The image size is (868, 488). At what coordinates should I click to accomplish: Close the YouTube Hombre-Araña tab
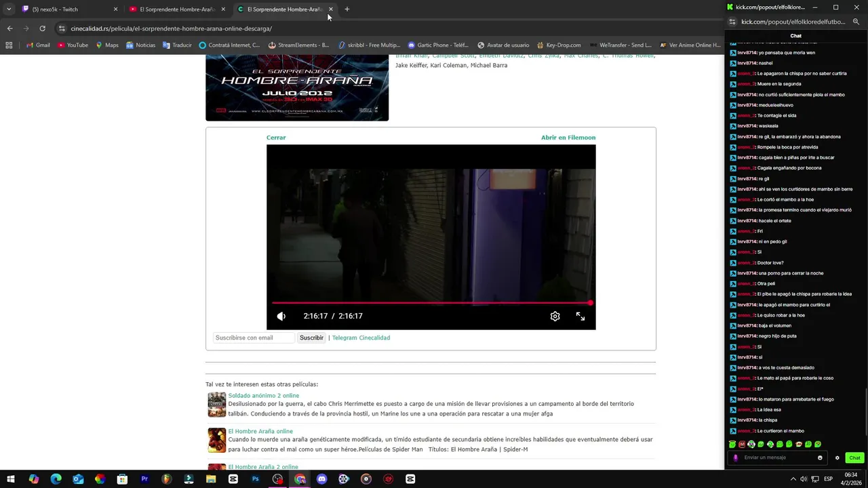[223, 9]
